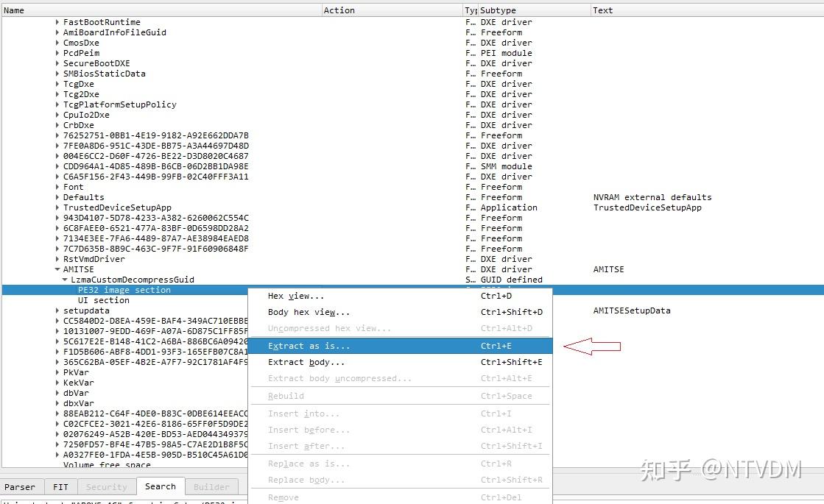Switch to the FIT tab
This screenshot has width=824, height=504.
click(x=60, y=486)
